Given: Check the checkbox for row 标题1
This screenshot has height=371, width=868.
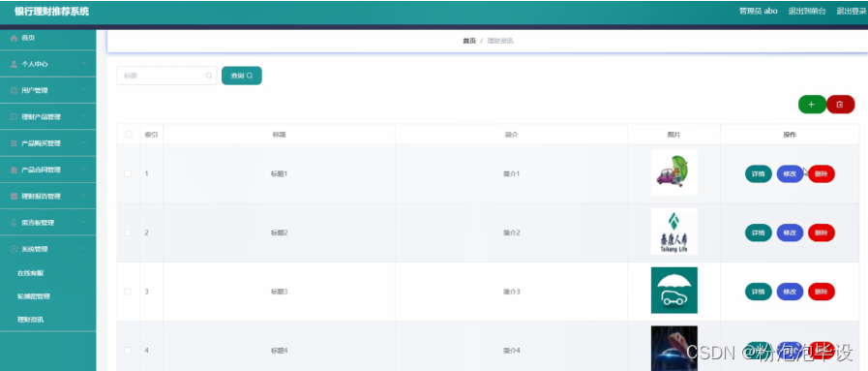Looking at the screenshot, I should (128, 173).
